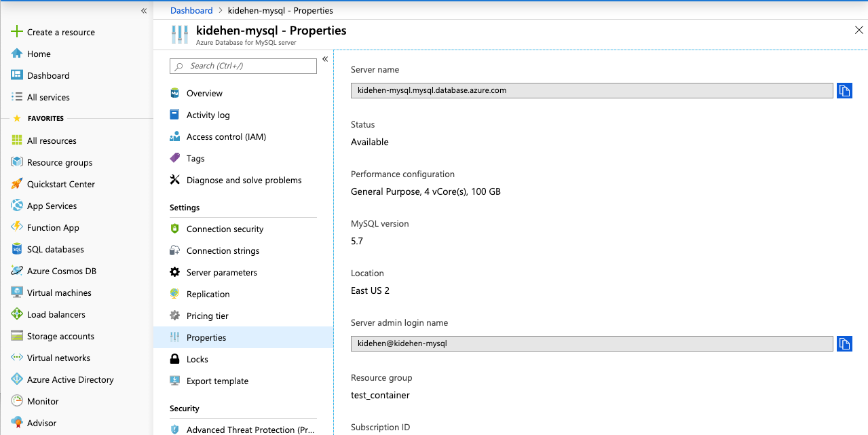Click the Virtual machines monitor icon
Viewport: 868px width, 435px height.
point(17,292)
